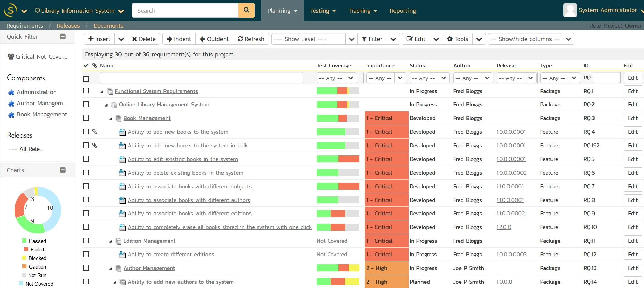The width and height of the screenshot is (644, 288).
Task: Click the search magnifier button
Action: [x=246, y=10]
